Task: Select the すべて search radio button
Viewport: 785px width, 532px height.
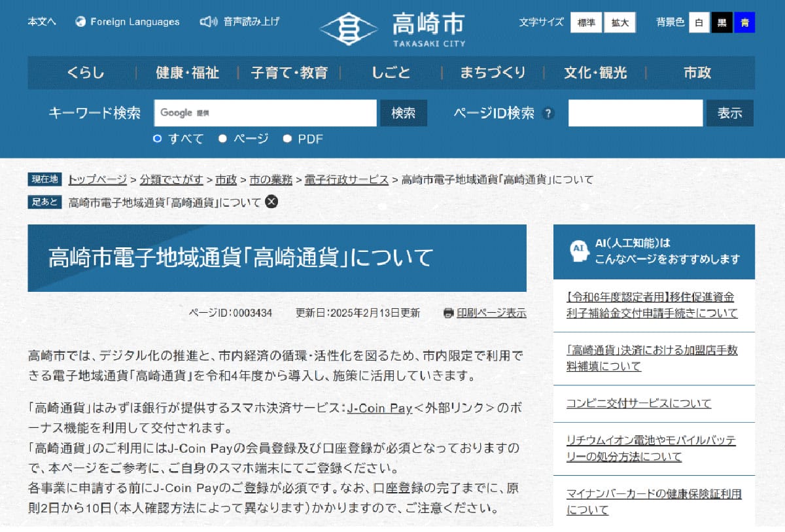Action: (157, 138)
